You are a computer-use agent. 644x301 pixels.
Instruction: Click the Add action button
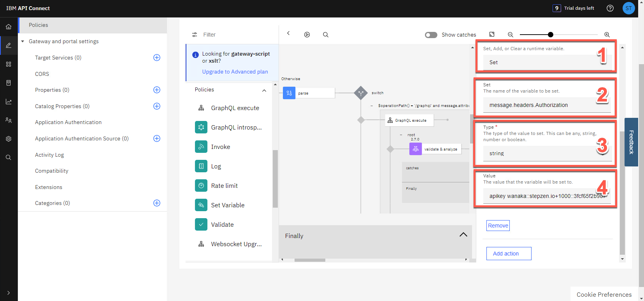[x=509, y=254]
